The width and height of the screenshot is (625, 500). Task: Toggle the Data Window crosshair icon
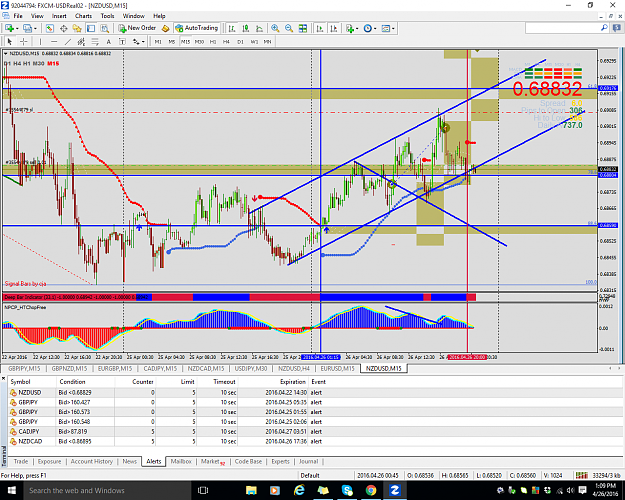pyautogui.click(x=63, y=28)
